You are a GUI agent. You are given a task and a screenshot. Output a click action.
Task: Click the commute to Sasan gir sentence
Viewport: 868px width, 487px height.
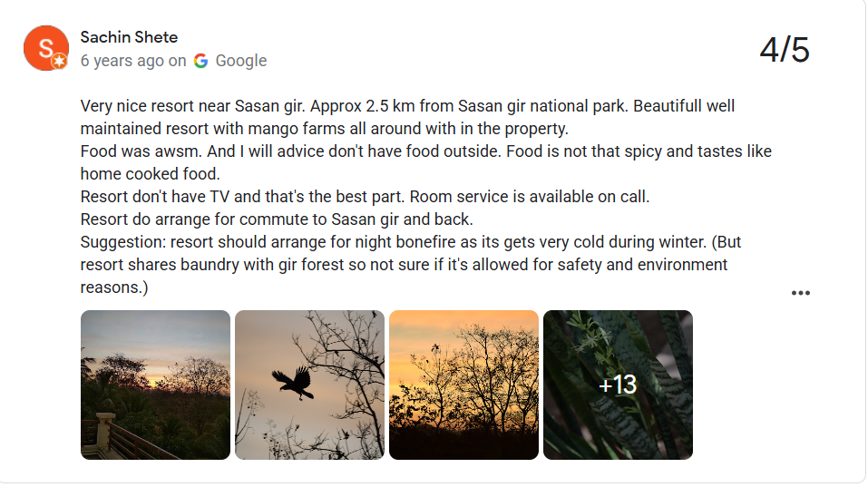277,219
